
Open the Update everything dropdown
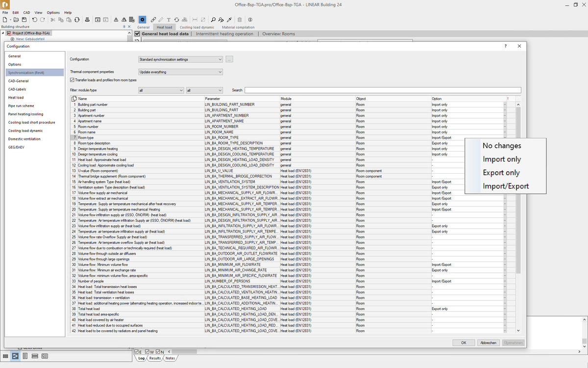(181, 72)
